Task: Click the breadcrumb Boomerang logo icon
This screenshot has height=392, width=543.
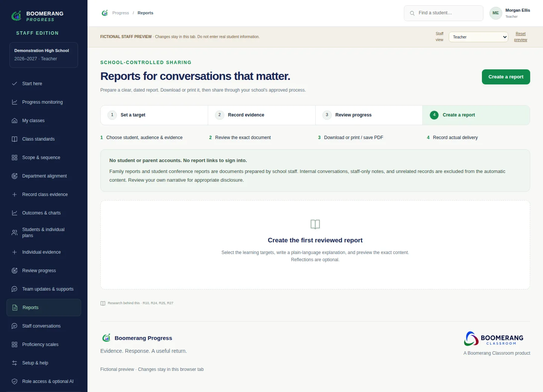Action: (x=105, y=13)
